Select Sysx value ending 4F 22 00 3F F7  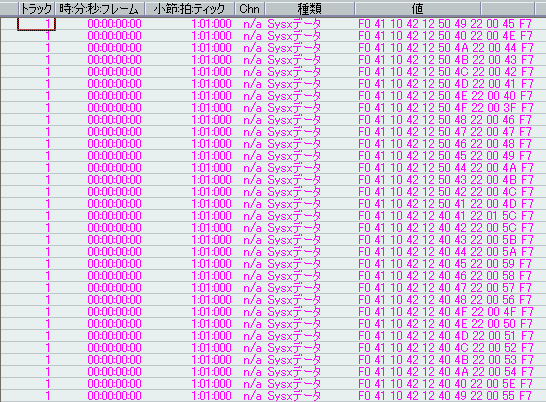[x=445, y=108]
